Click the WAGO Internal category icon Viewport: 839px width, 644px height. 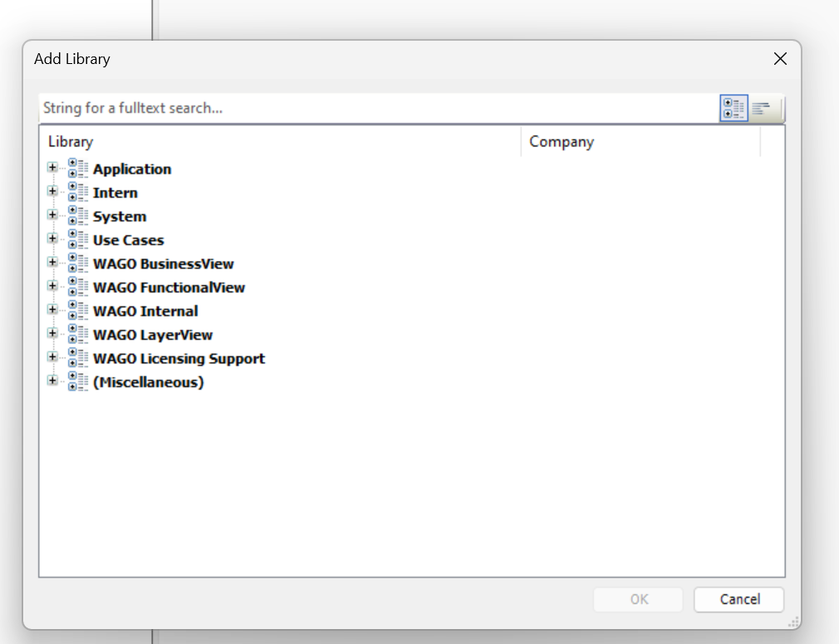[x=77, y=310]
